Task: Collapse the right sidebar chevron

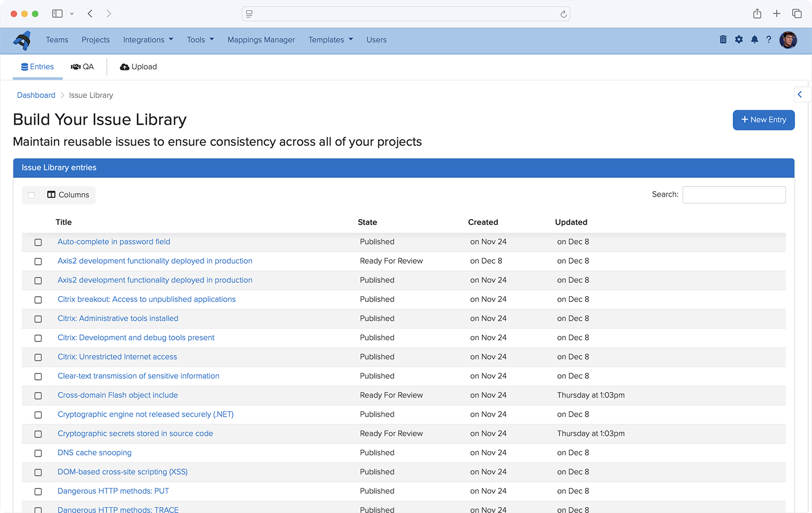Action: click(x=800, y=94)
